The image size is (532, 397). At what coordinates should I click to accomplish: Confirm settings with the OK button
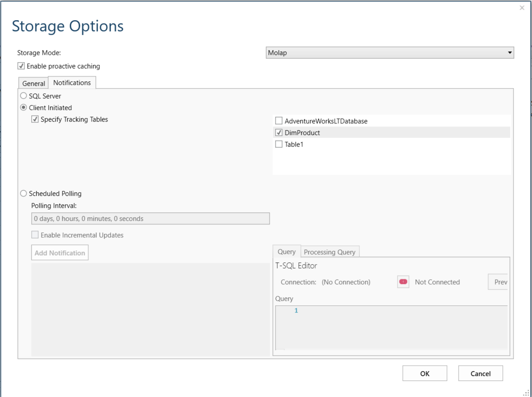point(424,373)
